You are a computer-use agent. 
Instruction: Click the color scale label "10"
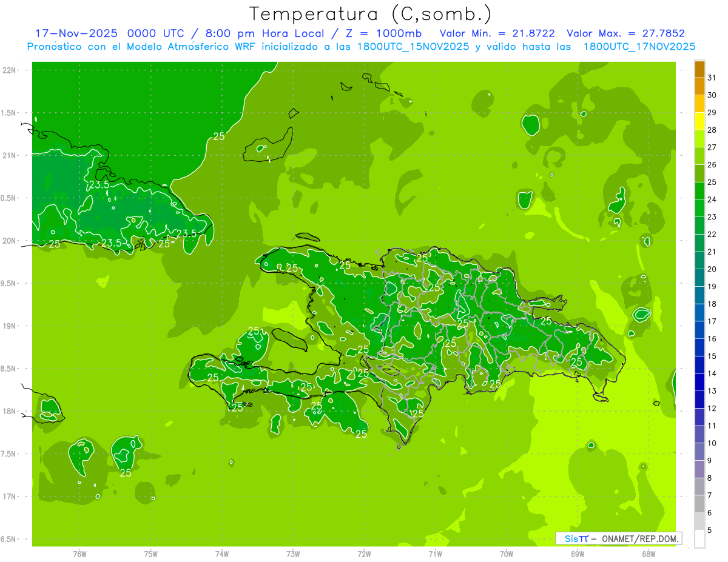[712, 443]
